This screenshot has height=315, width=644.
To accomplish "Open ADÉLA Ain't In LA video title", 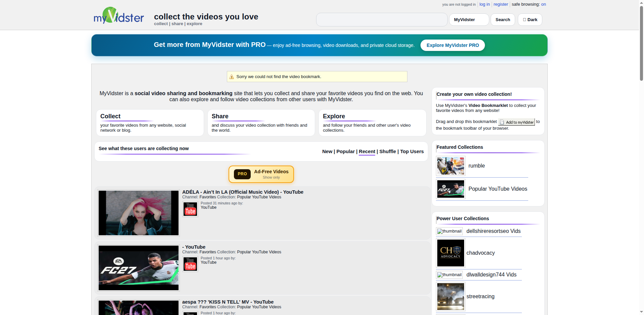I will click(x=243, y=192).
